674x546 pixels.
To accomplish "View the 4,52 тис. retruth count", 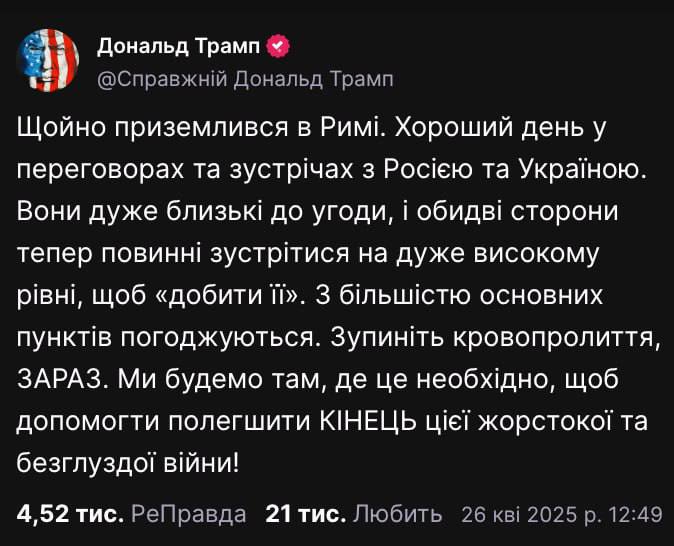I will pos(70,514).
